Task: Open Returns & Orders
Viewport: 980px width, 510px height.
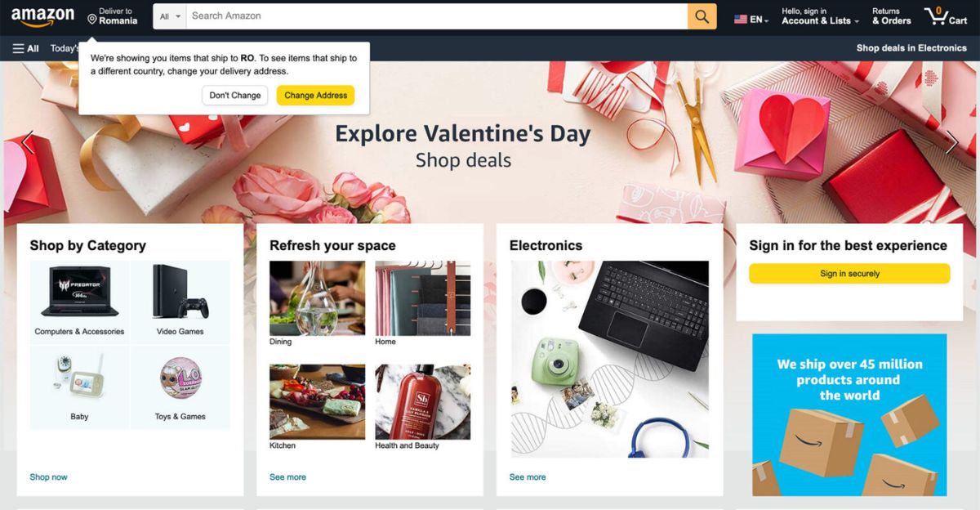Action: click(x=891, y=16)
